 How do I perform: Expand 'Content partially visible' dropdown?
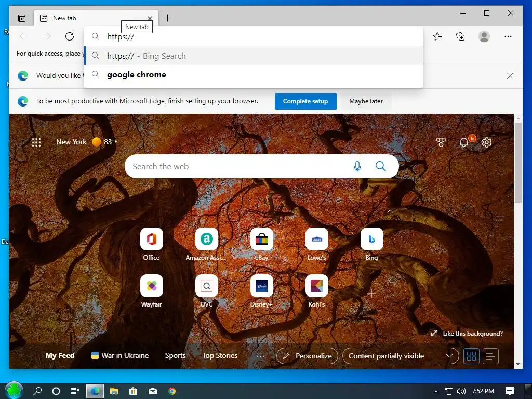tap(401, 356)
